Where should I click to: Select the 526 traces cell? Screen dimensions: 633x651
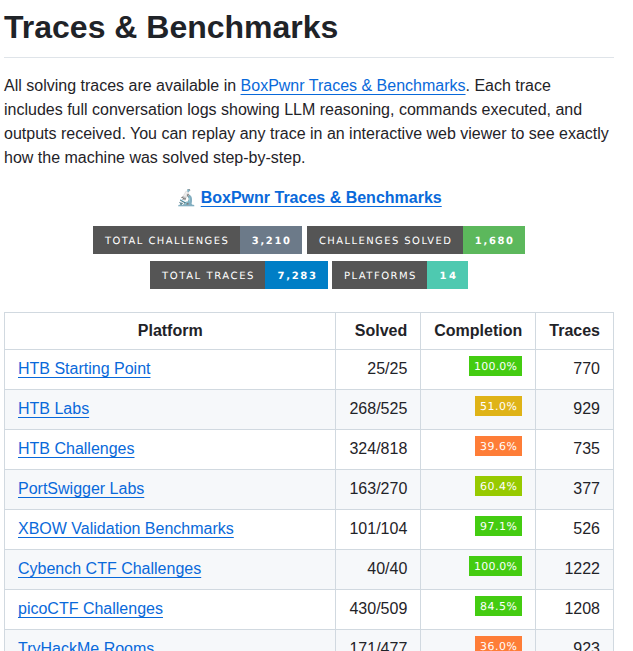pyautogui.click(x=574, y=529)
